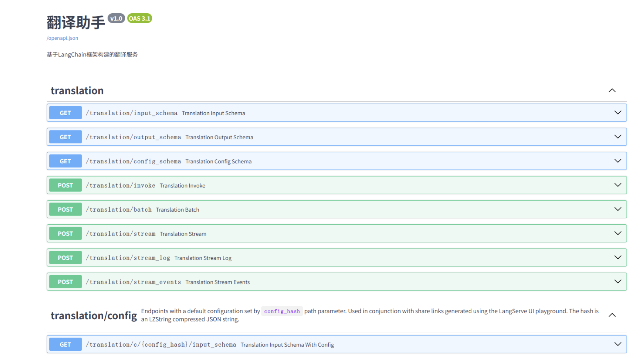Click the POST badge of /translation/invoke
Image resolution: width=644 pixels, height=358 pixels.
coord(65,185)
